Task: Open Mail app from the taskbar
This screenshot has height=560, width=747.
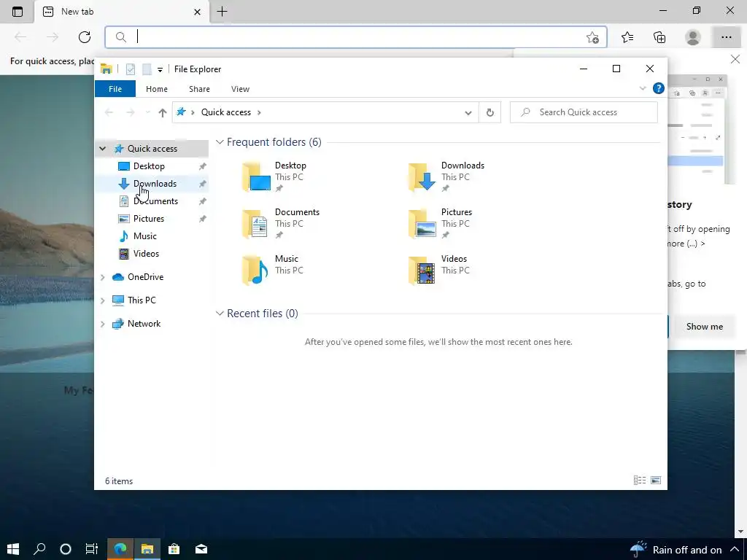Action: 201,549
